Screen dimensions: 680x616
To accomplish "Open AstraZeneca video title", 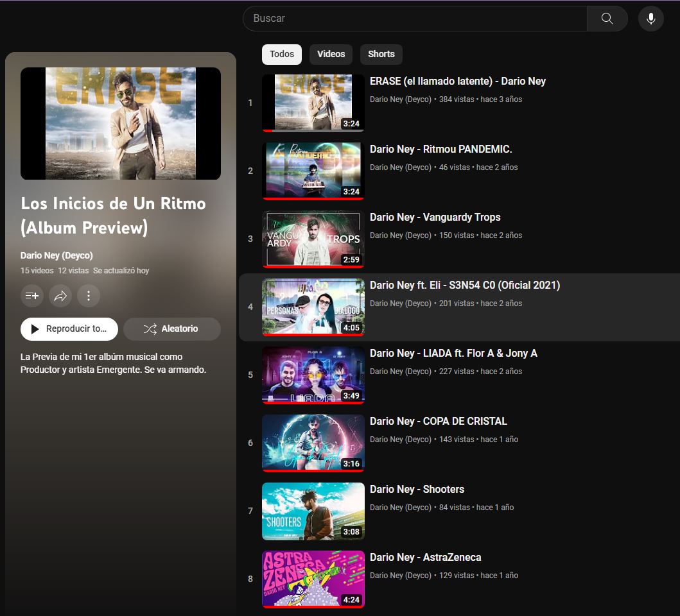I will 426,558.
